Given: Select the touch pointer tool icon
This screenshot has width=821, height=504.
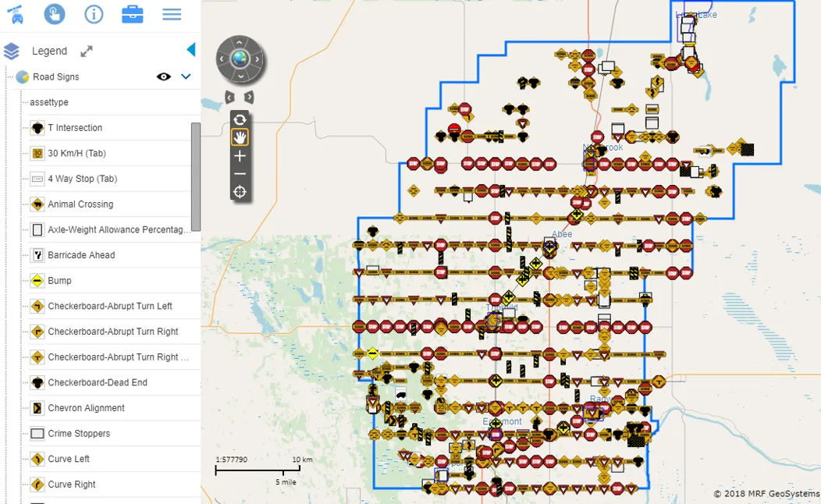Looking at the screenshot, I should coord(55,14).
